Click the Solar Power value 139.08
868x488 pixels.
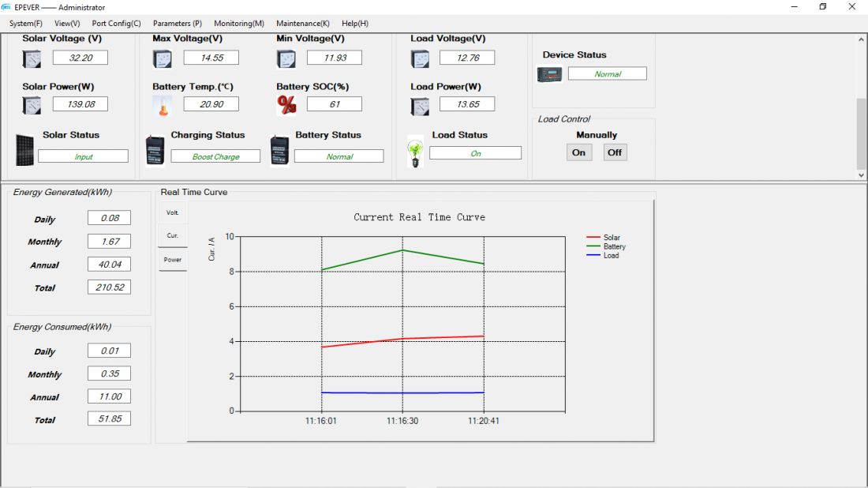[80, 104]
